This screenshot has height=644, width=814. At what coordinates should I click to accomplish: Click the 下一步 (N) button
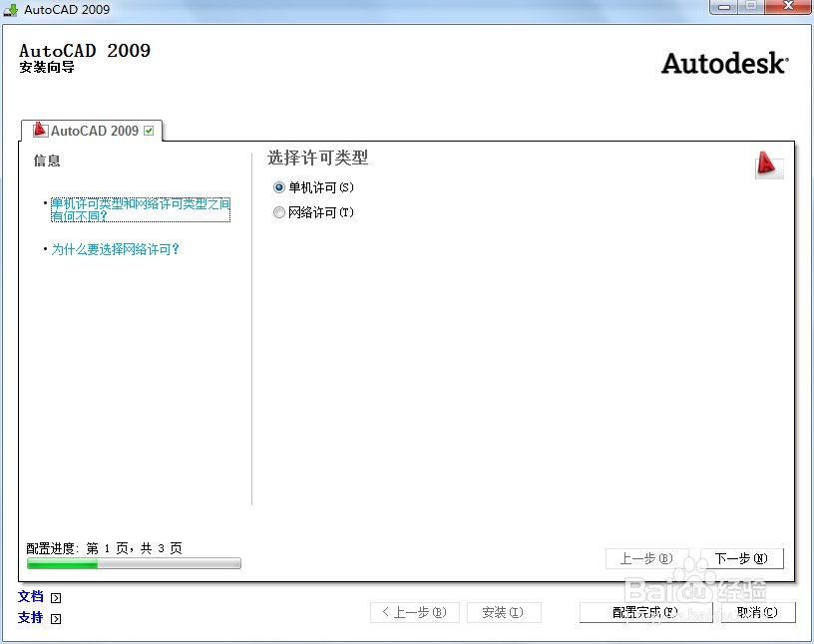click(x=742, y=558)
